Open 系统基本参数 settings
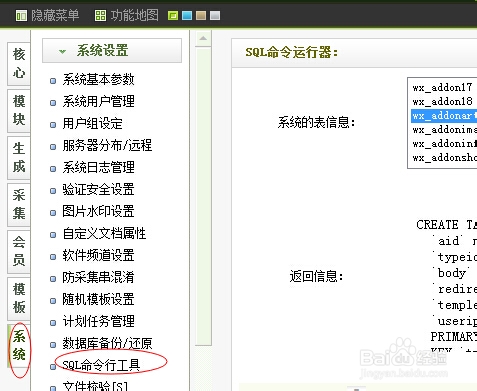Screen dimensions: 477x391 pos(98,80)
